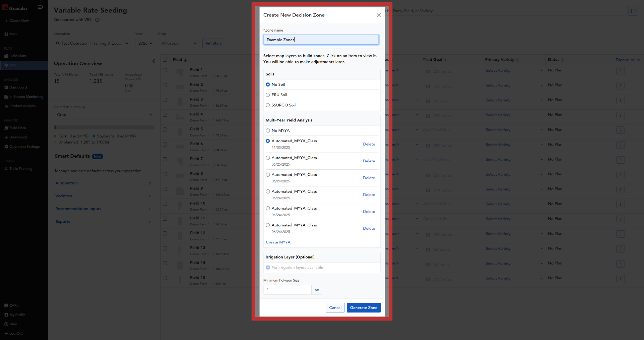644x340 pixels.
Task: Select Automated_MYYA_Class dated 11/03/2025
Action: click(268, 141)
